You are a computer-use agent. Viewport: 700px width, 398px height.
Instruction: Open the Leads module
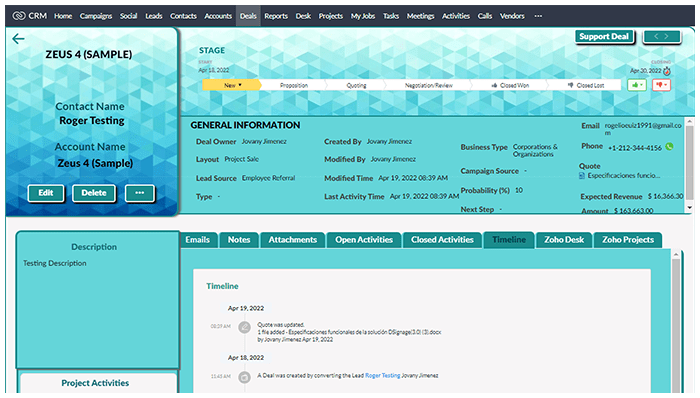point(154,16)
